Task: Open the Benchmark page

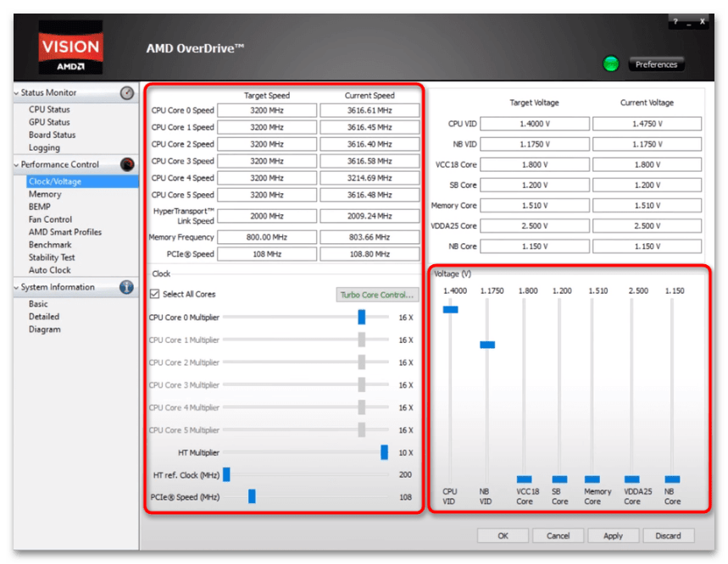Action: 50,245
